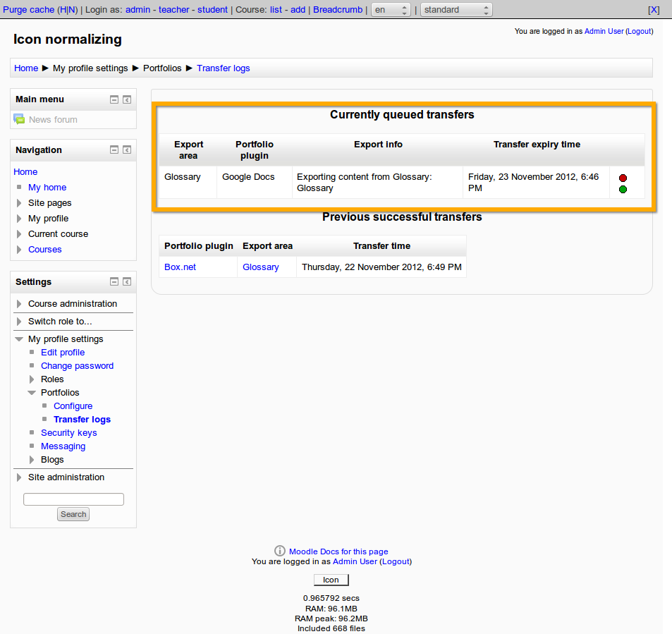Expand Current course node
Screen dimensions: 672x634
tap(19, 234)
